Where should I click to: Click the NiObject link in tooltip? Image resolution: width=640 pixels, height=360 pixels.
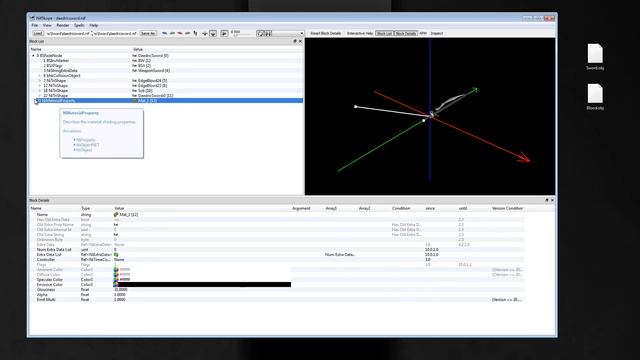84,150
